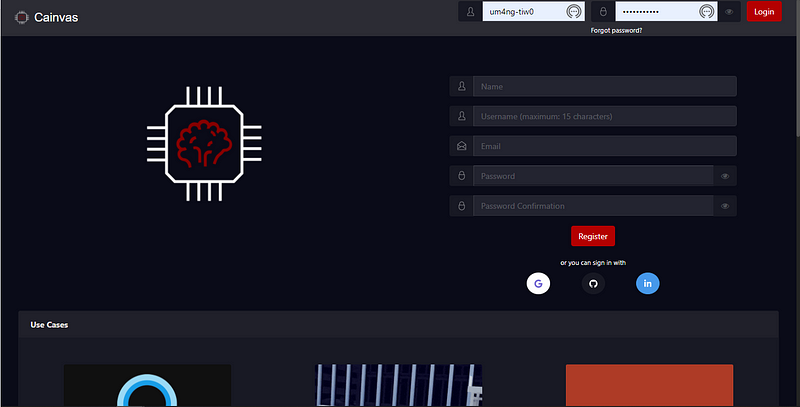Focus the login password field
The image size is (800, 407).
[666, 11]
